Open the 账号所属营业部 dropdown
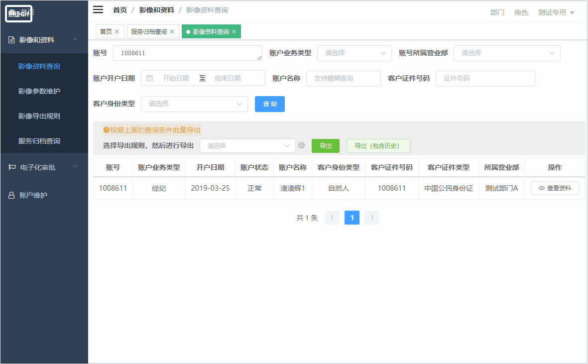The image size is (588, 364). (x=507, y=53)
